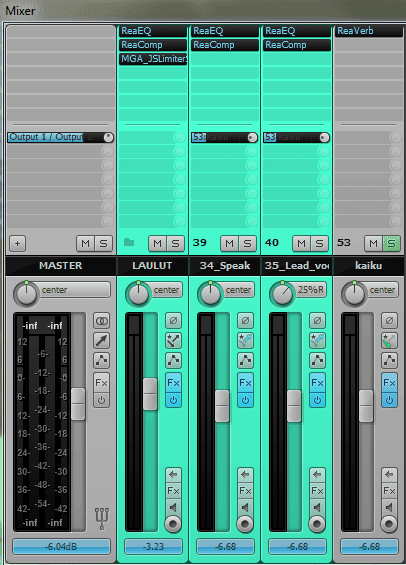The width and height of the screenshot is (406, 565).
Task: Open envelope button on MASTER strip
Action: (102, 360)
